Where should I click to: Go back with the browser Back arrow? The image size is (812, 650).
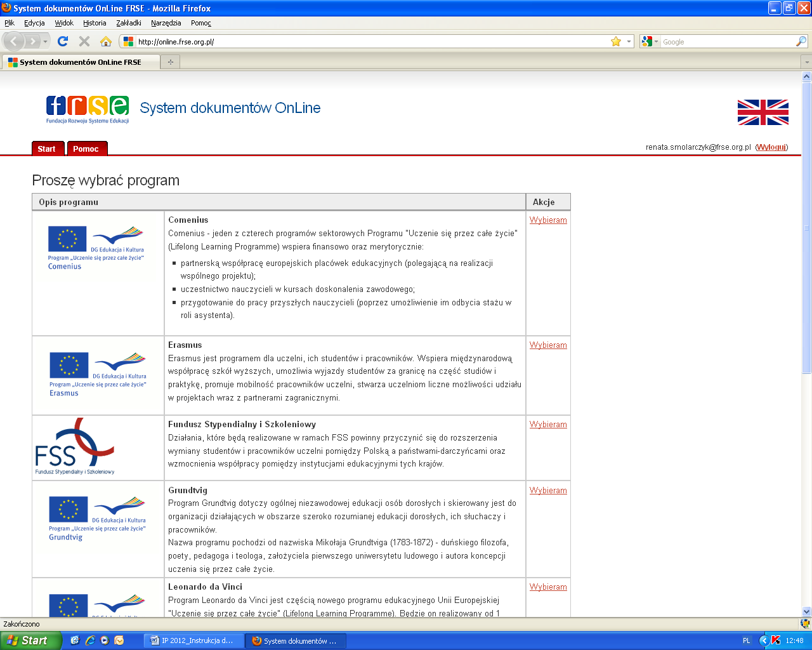click(14, 41)
